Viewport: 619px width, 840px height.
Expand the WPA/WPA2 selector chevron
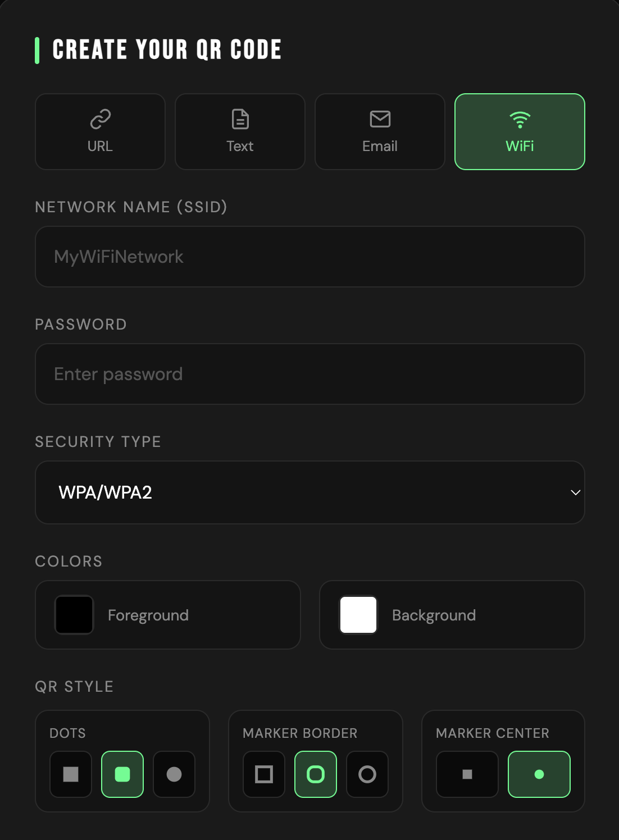coord(575,492)
